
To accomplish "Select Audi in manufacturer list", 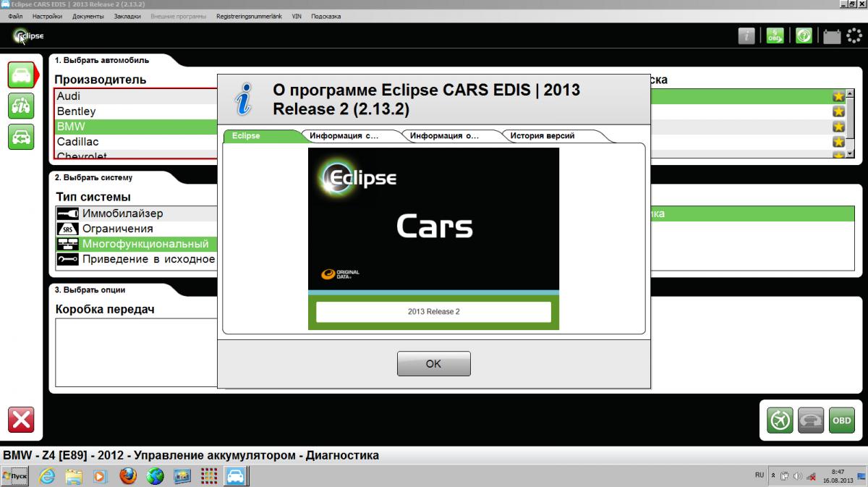I will 136,96.
